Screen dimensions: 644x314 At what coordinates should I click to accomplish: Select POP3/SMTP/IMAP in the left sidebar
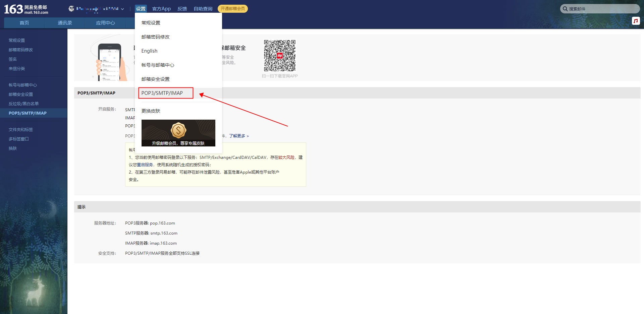[34, 113]
